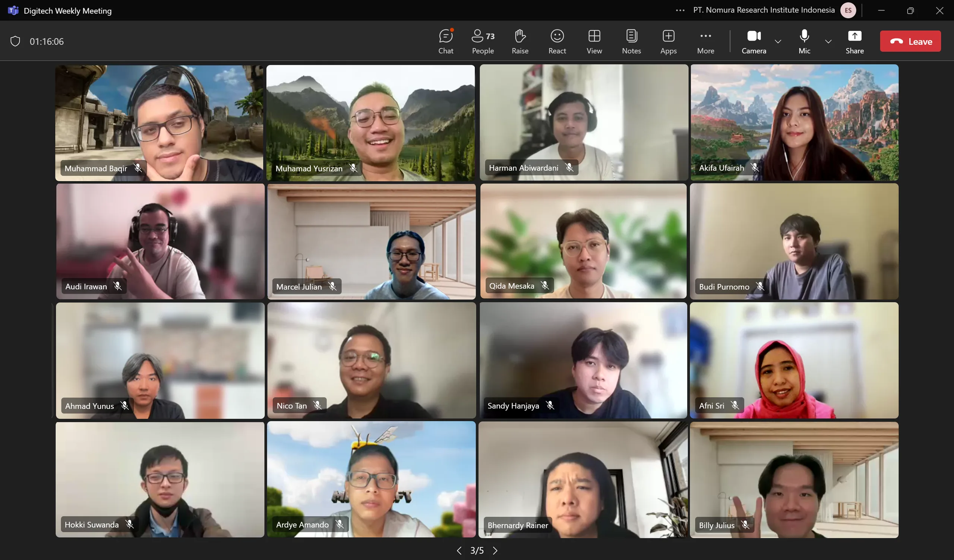
Task: Select Ahmad Yunus's video tile
Action: 160,360
